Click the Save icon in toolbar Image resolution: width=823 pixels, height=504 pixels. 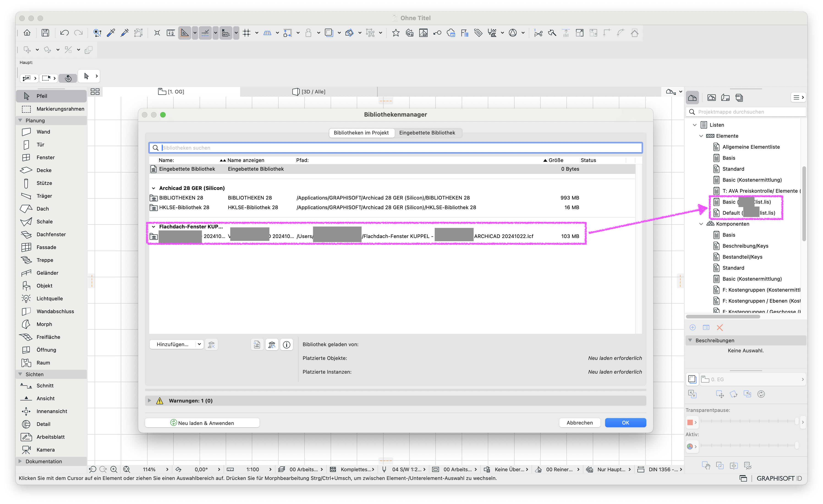click(x=45, y=33)
